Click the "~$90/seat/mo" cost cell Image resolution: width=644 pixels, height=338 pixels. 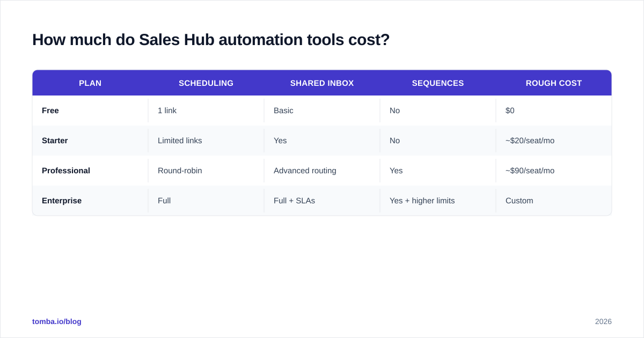[x=554, y=171]
